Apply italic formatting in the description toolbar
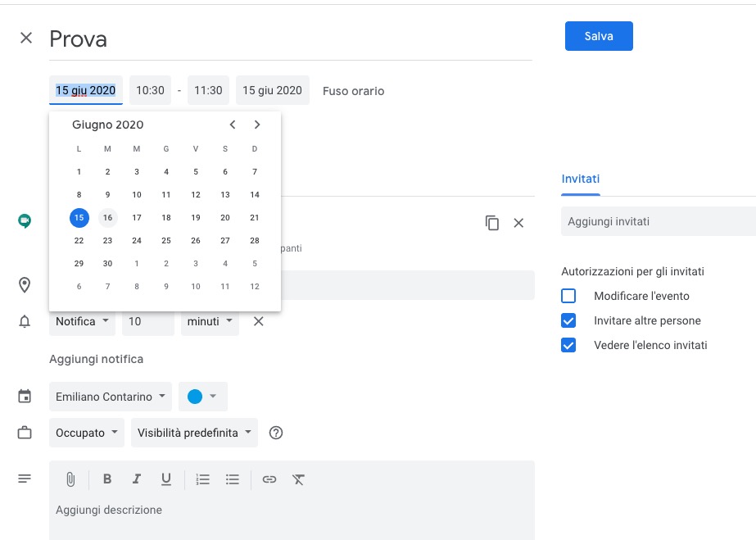The image size is (756, 540). click(x=137, y=479)
